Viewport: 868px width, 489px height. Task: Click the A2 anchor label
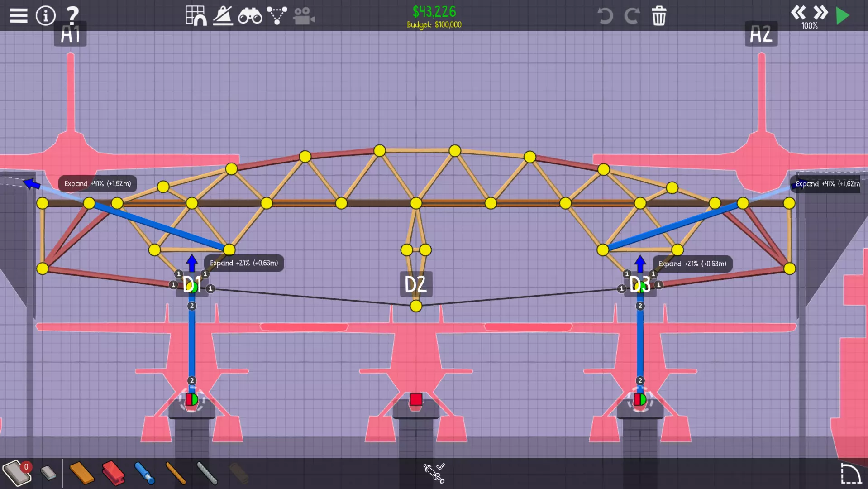pyautogui.click(x=761, y=34)
